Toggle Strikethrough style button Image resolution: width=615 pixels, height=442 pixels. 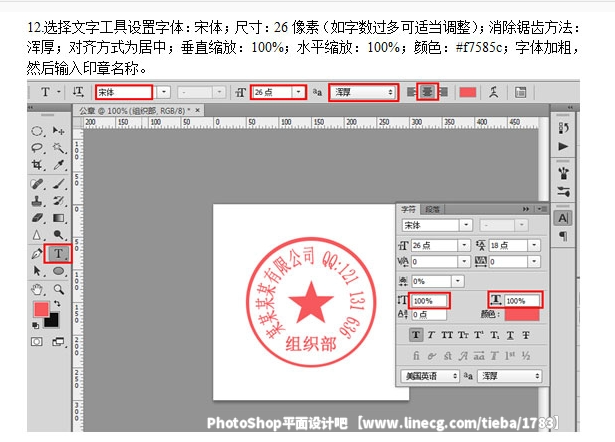point(526,335)
